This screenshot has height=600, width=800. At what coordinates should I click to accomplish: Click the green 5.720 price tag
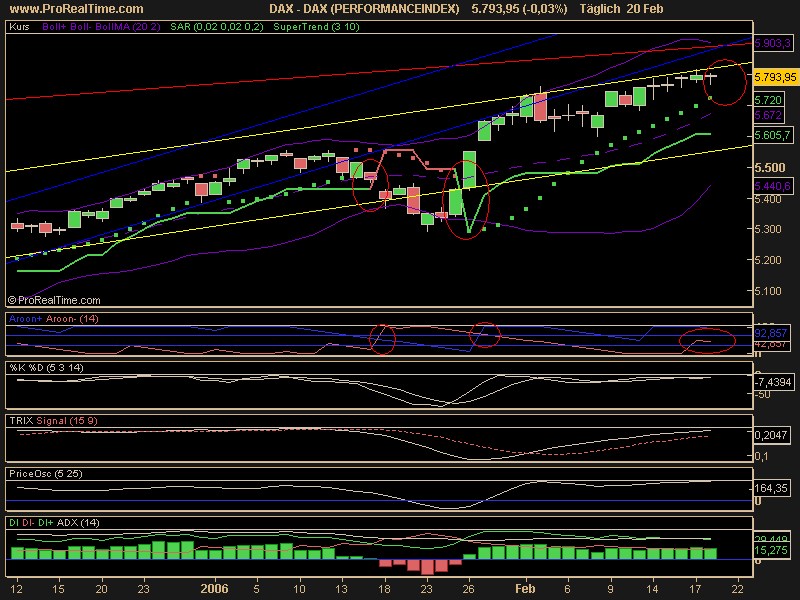(x=768, y=100)
